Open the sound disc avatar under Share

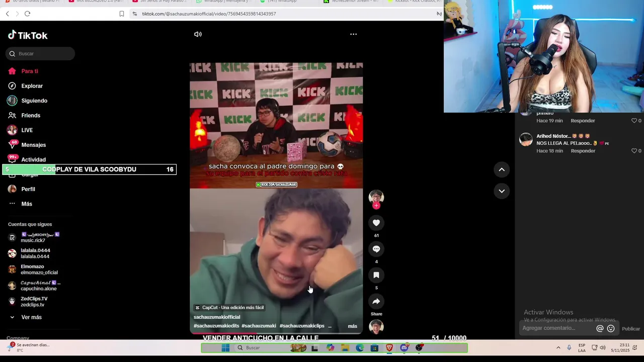point(376,327)
